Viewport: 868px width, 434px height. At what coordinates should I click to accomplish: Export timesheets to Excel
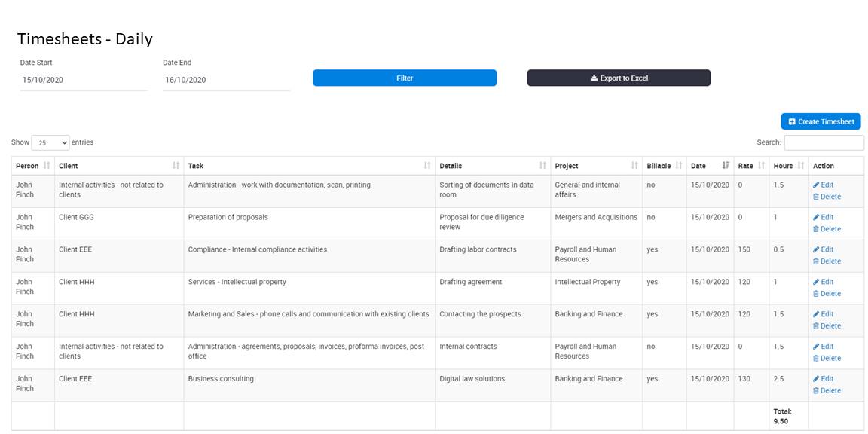[619, 78]
